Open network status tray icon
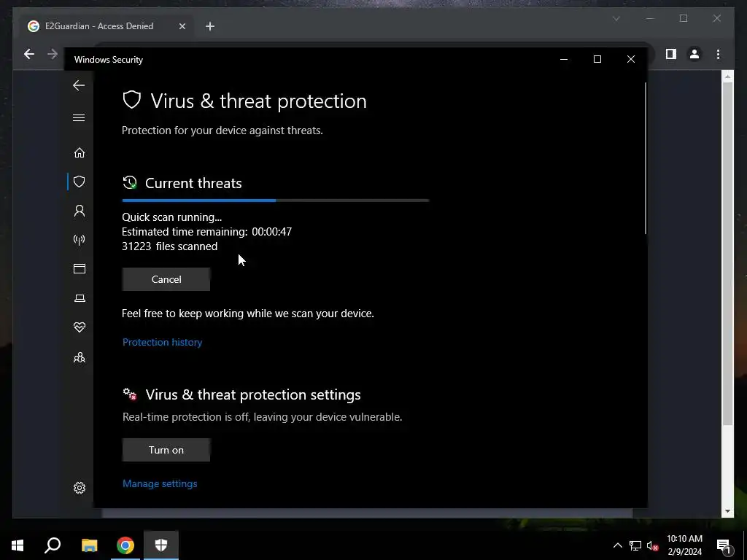Viewport: 747px width, 560px height. pos(635,545)
